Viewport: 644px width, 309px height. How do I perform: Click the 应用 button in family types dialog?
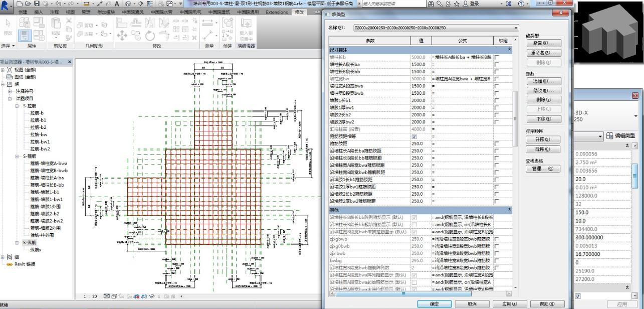coord(509,304)
